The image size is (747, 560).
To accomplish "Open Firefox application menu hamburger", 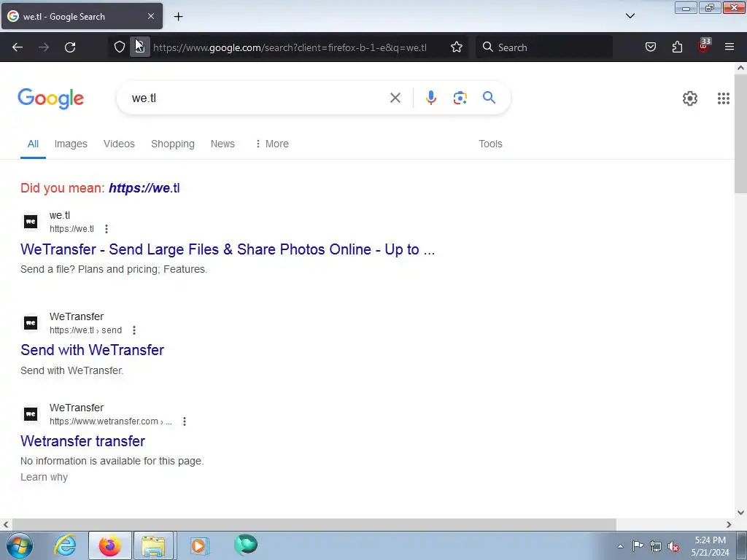I will coord(729,47).
